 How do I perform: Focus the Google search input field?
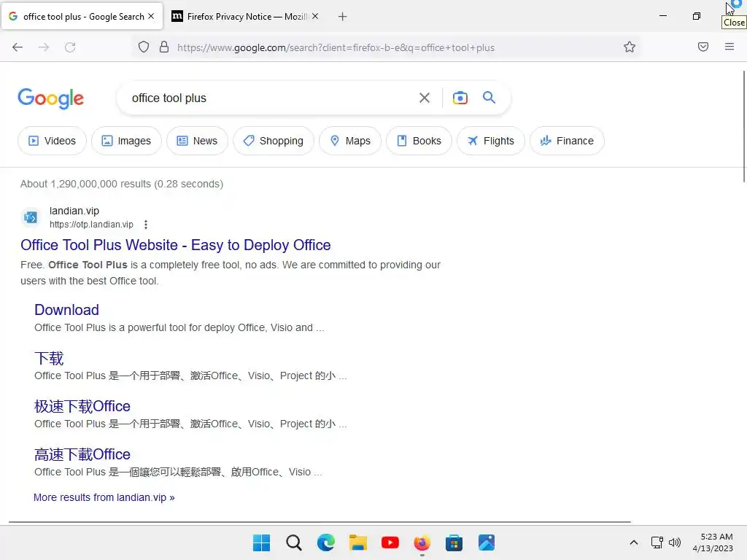271,98
